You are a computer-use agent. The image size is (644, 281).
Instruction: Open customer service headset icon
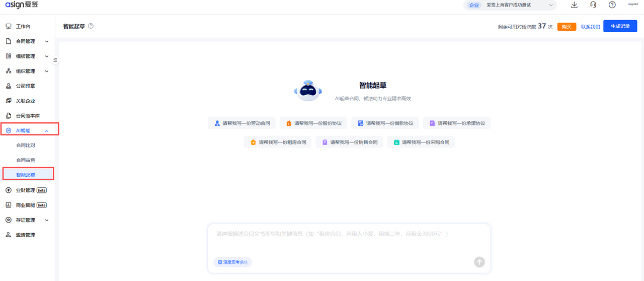593,5
